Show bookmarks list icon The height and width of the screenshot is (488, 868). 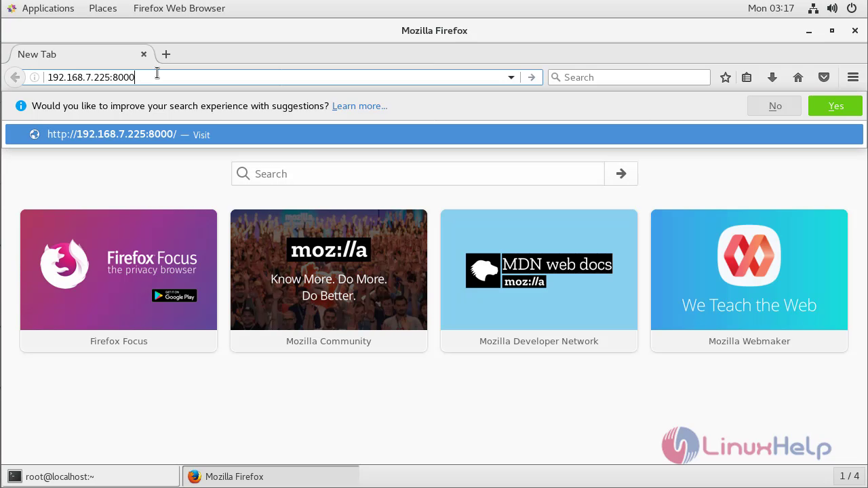(747, 77)
